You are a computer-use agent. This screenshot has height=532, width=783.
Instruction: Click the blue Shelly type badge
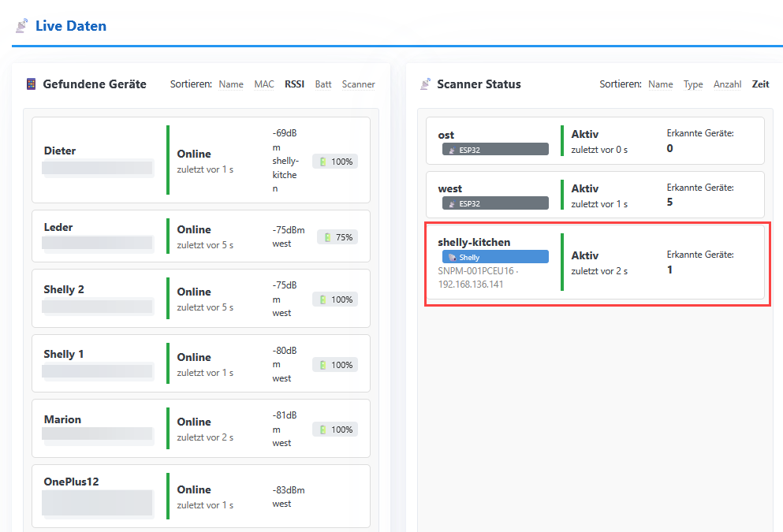tap(495, 257)
